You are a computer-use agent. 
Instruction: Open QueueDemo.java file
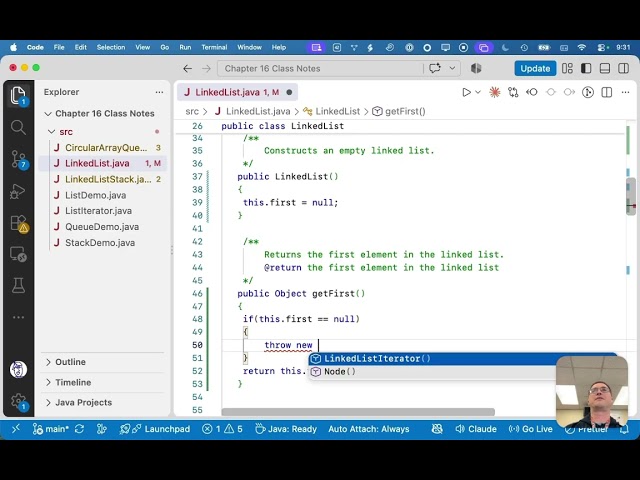(102, 227)
